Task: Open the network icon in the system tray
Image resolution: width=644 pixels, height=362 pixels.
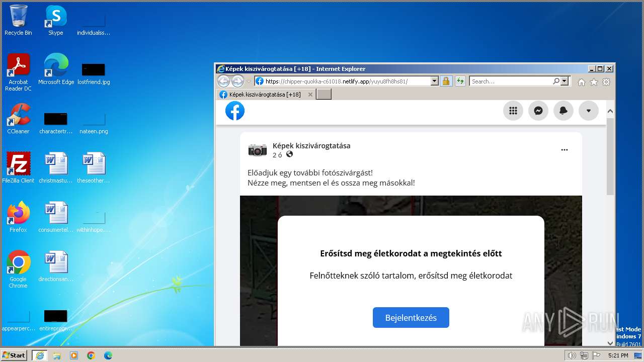Action: coord(584,355)
